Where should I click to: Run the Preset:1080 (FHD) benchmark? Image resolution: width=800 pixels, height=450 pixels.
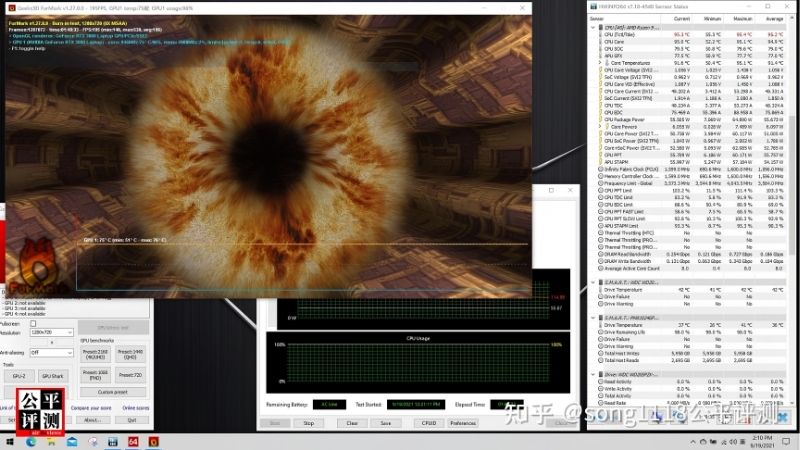click(x=95, y=375)
